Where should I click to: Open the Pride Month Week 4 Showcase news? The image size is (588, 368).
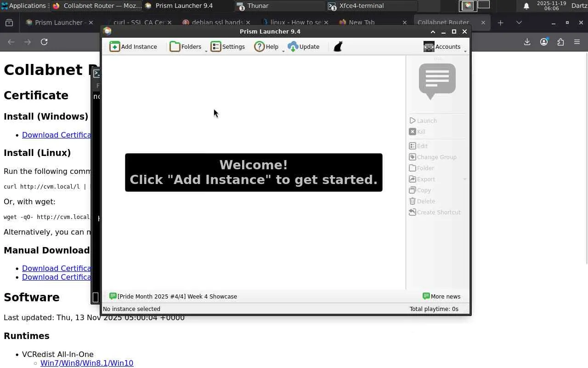pyautogui.click(x=173, y=296)
